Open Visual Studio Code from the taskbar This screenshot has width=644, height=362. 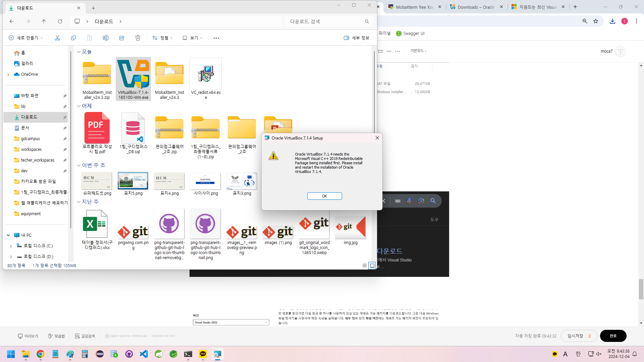[144, 354]
